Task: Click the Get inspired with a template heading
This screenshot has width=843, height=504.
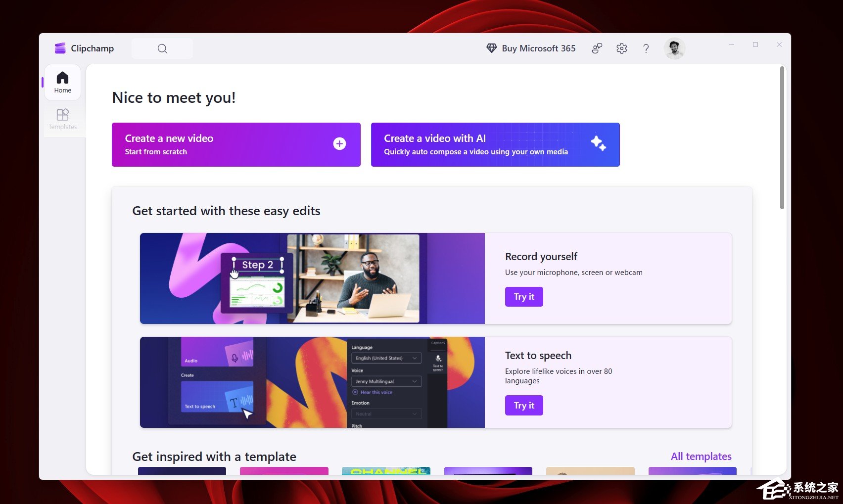Action: 214,457
